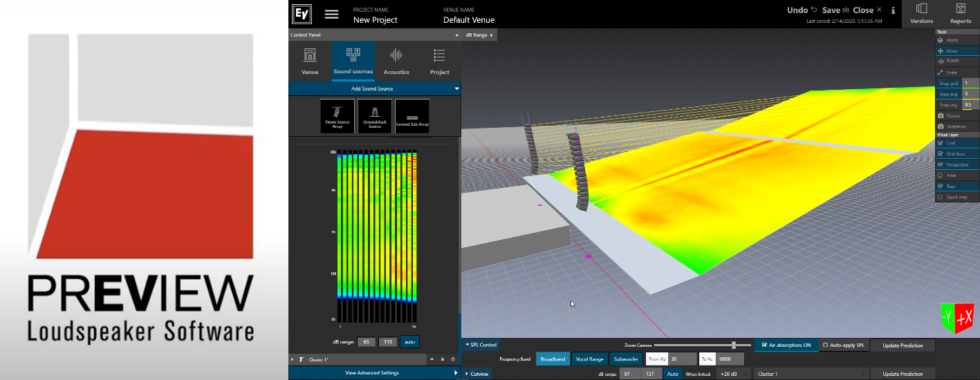Switch to the Sound sources tab
The image size is (980, 380).
point(353,61)
